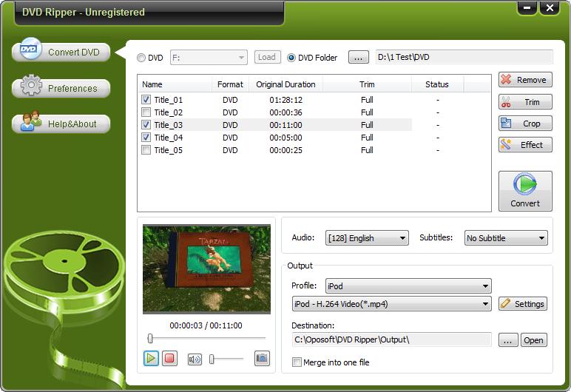The width and height of the screenshot is (571, 392).
Task: Take a snapshot with the camera icon
Action: [262, 359]
